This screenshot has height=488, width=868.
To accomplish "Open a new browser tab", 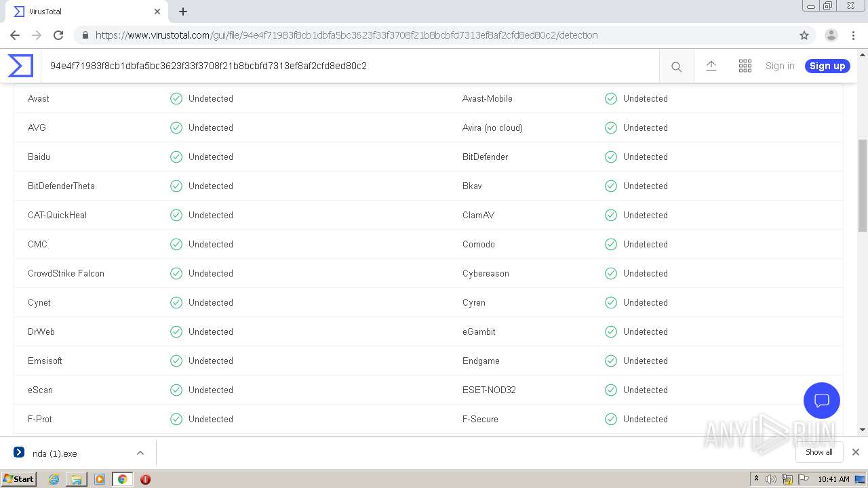I will point(183,12).
